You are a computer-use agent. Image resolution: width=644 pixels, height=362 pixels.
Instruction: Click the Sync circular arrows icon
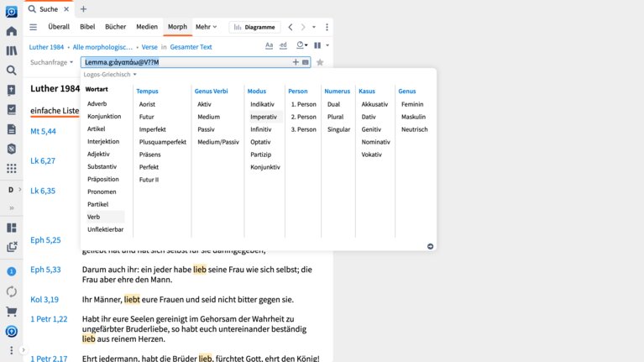[12, 291]
